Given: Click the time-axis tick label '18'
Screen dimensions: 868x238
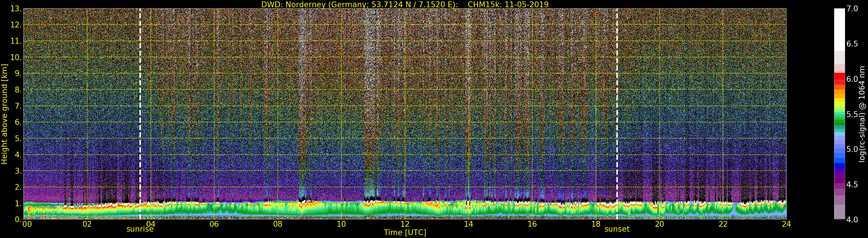Looking at the screenshot, I should click(596, 224).
